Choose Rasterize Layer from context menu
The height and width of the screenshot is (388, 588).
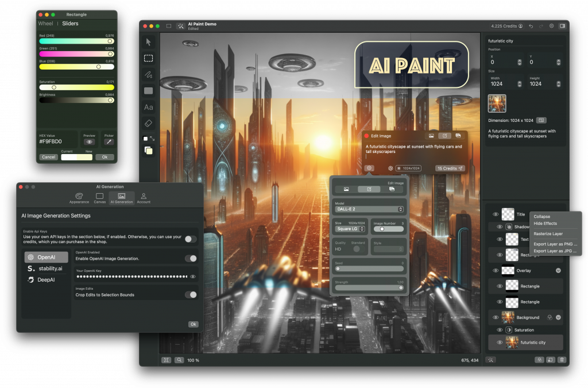548,234
